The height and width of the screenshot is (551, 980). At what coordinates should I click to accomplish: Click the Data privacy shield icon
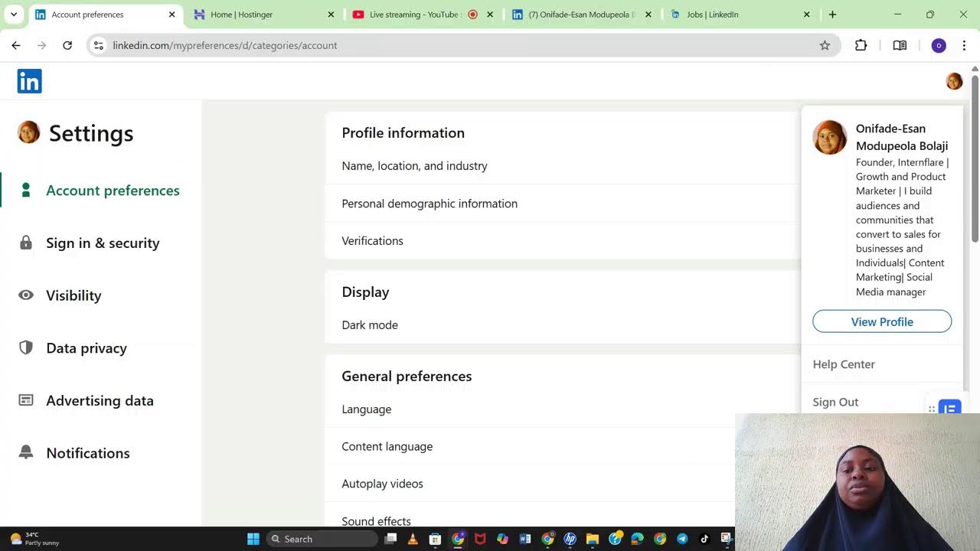[26, 347]
